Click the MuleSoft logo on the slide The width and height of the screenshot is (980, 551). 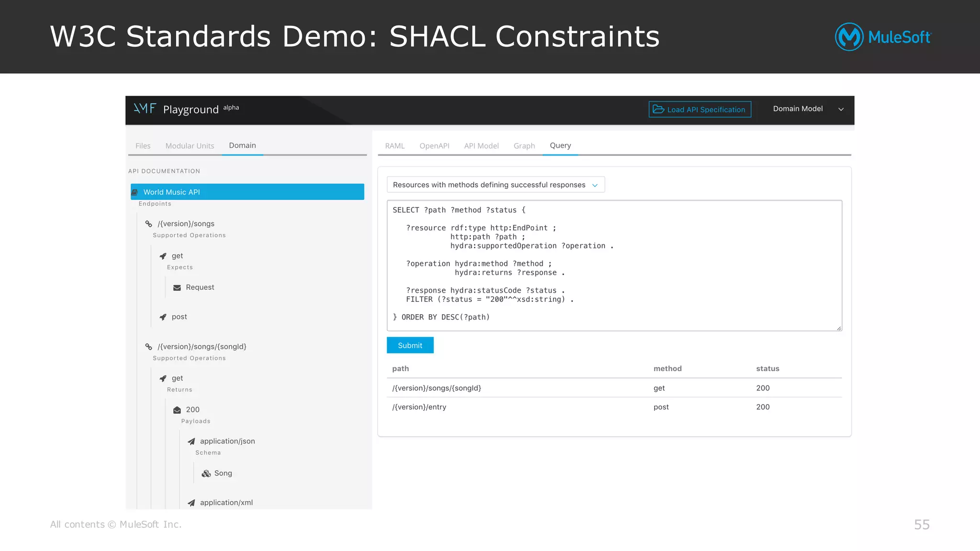pyautogui.click(x=883, y=37)
